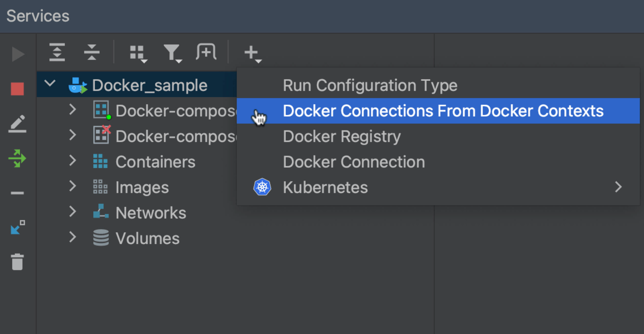Image resolution: width=644 pixels, height=334 pixels.
Task: Open the Kubernetes submenu arrow
Action: click(618, 187)
